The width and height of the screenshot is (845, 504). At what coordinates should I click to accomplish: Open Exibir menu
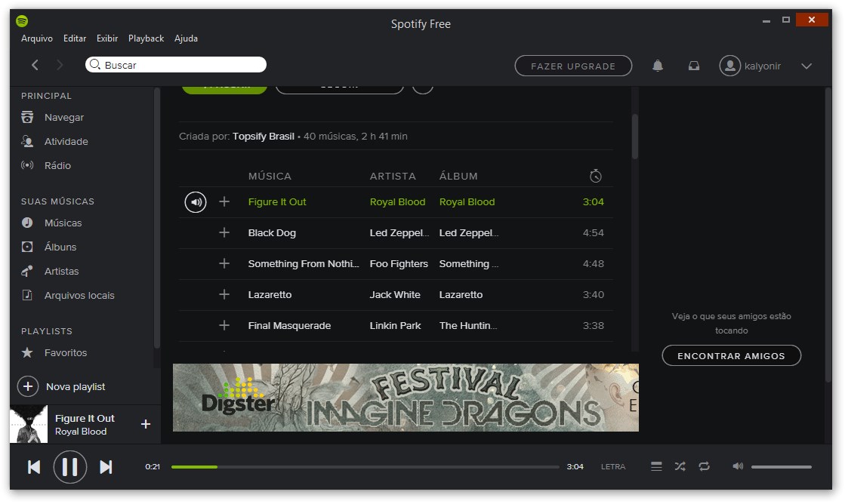coord(106,38)
